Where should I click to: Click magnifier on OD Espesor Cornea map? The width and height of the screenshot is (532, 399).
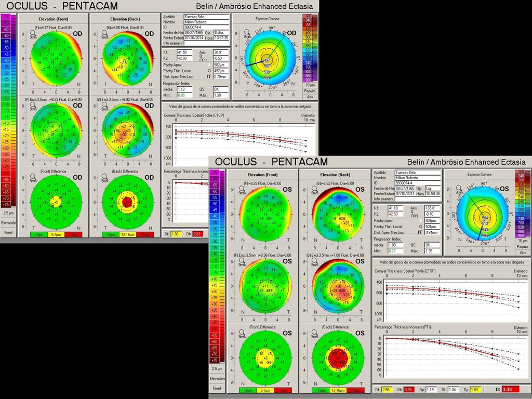(247, 33)
